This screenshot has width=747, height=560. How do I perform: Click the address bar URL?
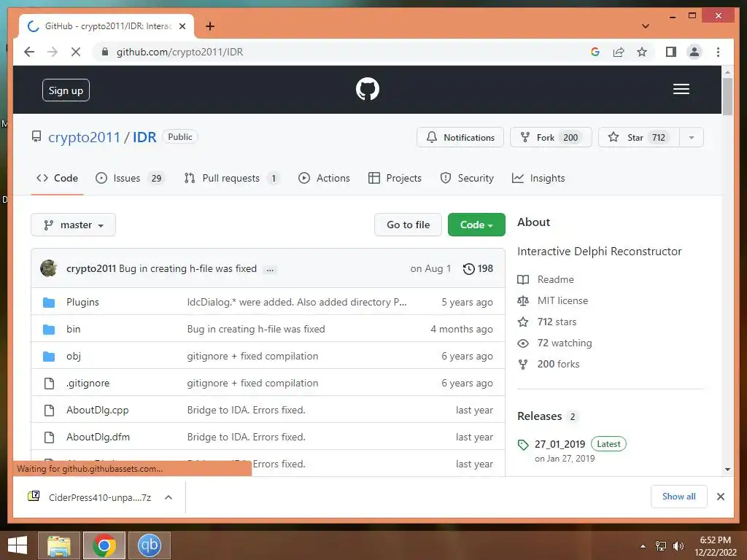pos(180,52)
